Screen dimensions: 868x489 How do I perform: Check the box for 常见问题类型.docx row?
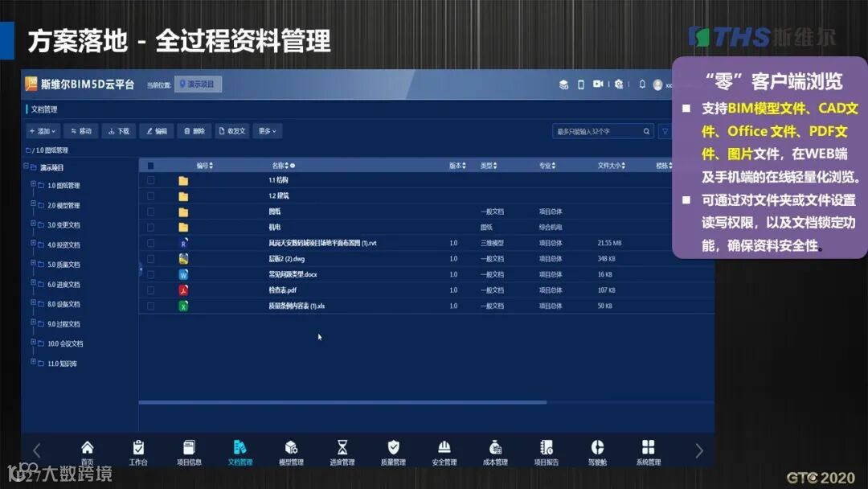pyautogui.click(x=150, y=274)
